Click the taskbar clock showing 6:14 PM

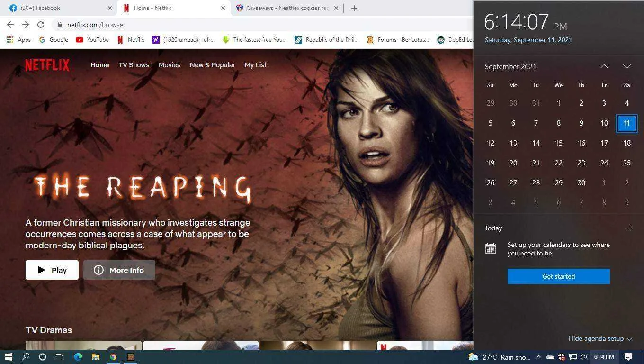click(x=604, y=357)
